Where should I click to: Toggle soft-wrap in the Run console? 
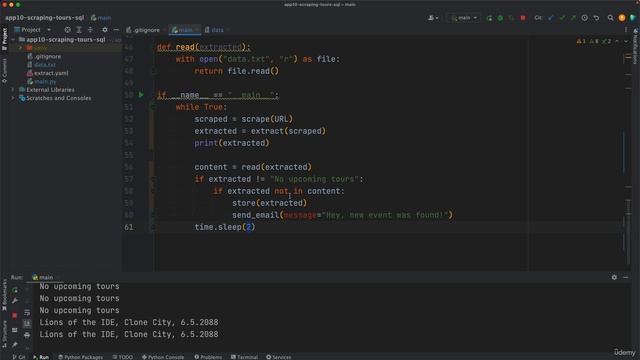[27, 313]
